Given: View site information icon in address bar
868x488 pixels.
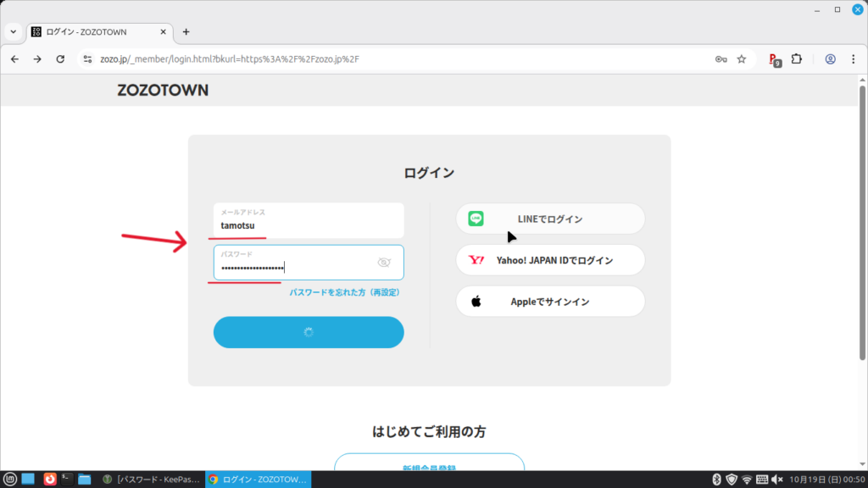Looking at the screenshot, I should [x=86, y=59].
